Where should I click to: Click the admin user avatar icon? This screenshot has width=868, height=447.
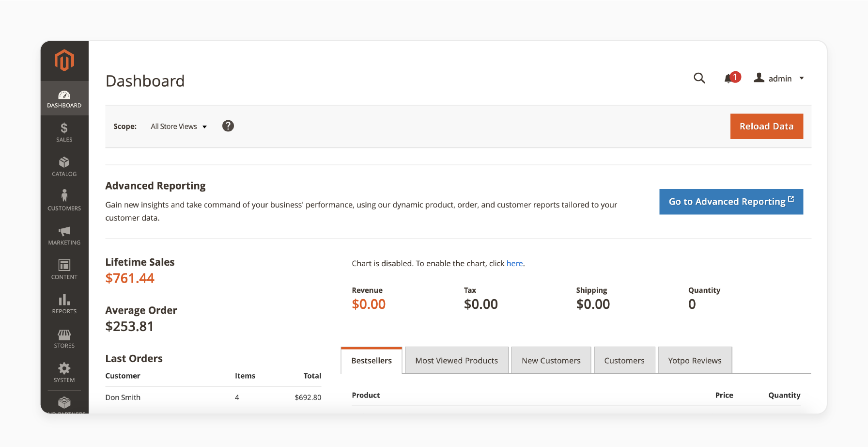(759, 78)
